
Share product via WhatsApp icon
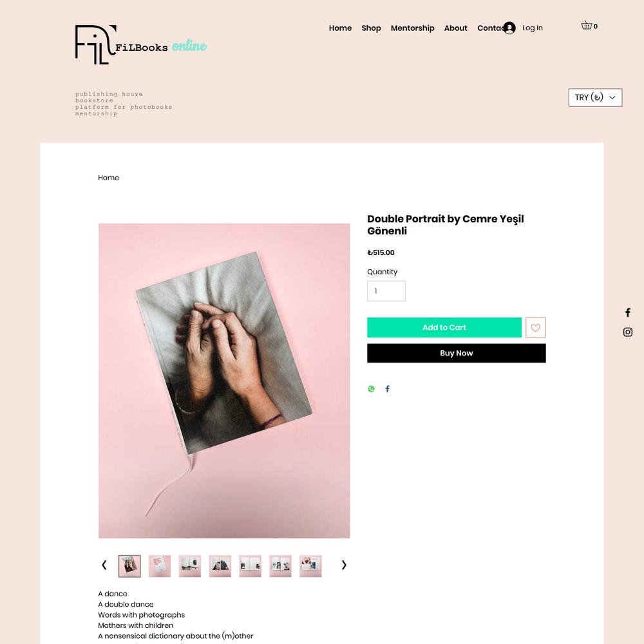coord(372,389)
